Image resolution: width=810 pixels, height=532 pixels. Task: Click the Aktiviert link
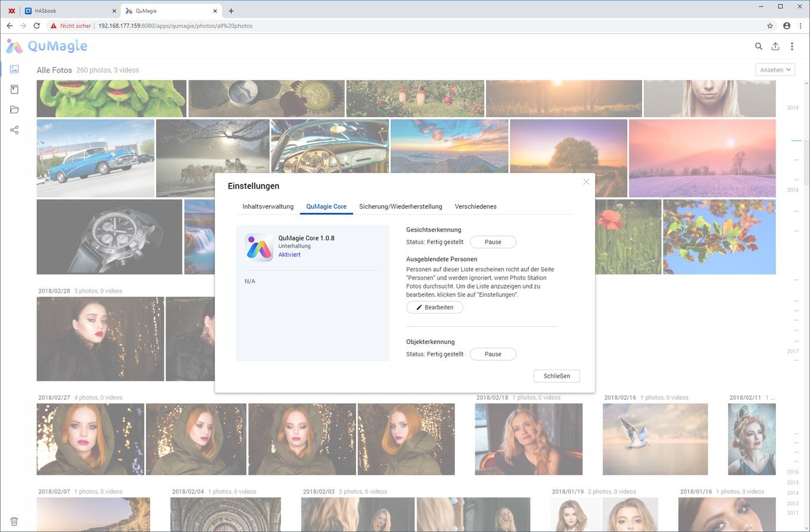point(289,255)
